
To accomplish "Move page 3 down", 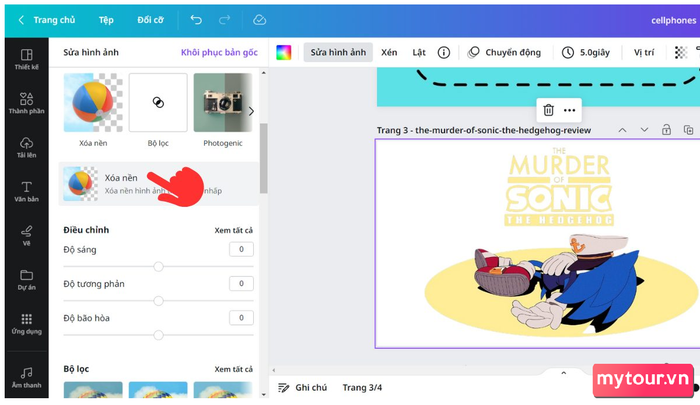I will coord(644,130).
